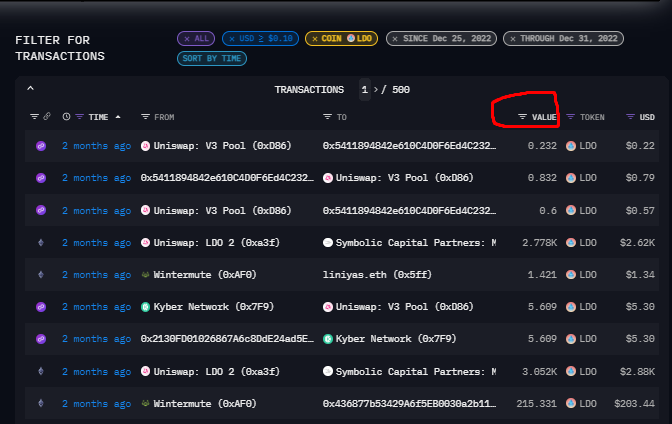Click the LDO token icon in the $0.22 row
Viewport: 672px width, 424px height.
tap(571, 146)
